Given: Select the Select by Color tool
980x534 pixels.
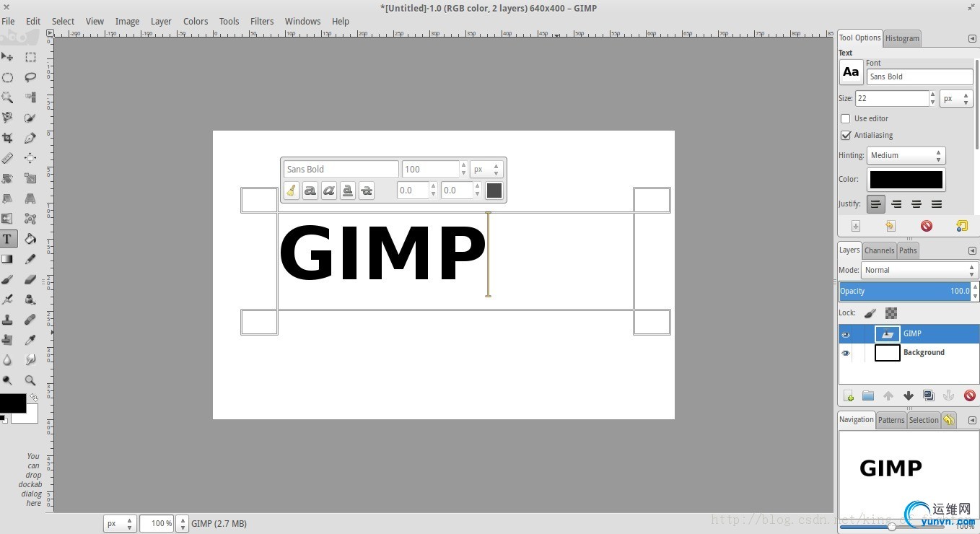Looking at the screenshot, I should [x=30, y=97].
